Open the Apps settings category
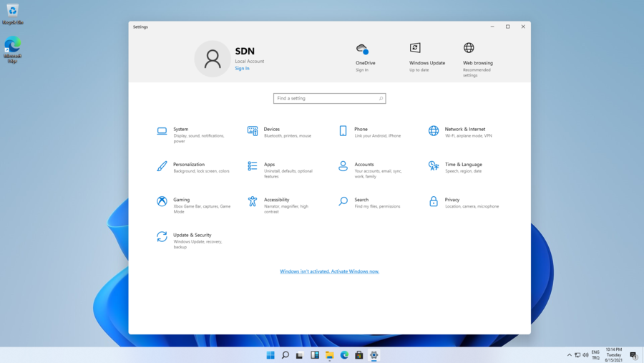 [x=269, y=165]
